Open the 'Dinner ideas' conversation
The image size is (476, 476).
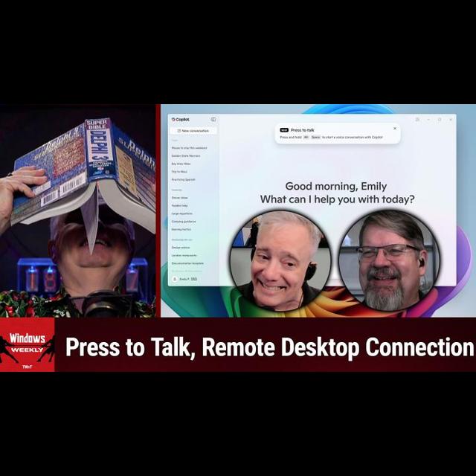179,198
